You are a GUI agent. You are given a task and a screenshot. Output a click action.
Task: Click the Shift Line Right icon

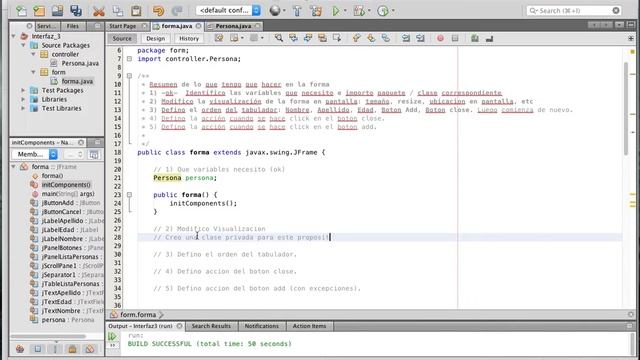tap(420, 38)
